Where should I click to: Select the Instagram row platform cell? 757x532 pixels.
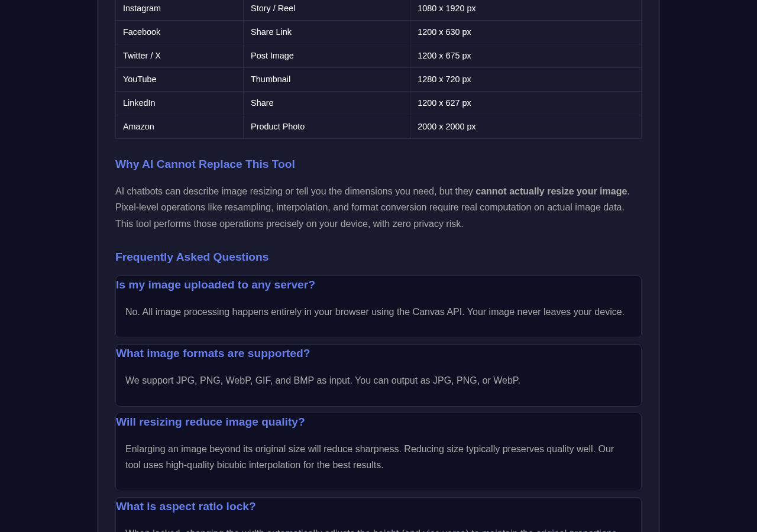(180, 9)
